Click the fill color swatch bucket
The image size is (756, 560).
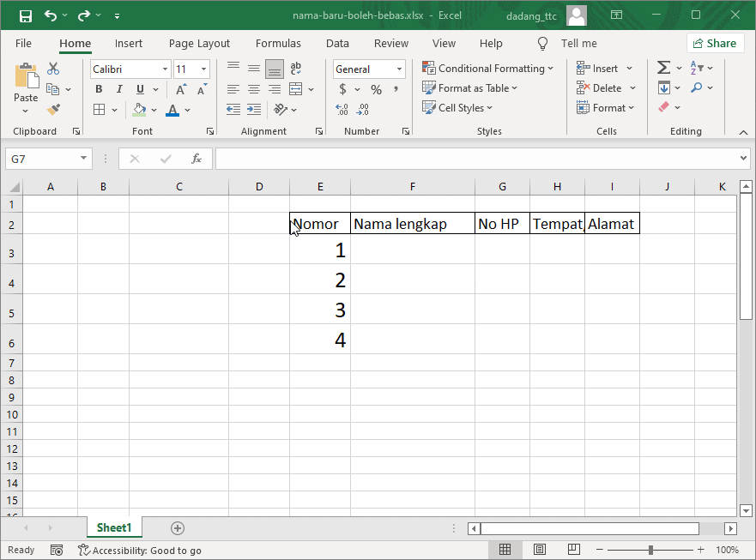click(x=139, y=110)
